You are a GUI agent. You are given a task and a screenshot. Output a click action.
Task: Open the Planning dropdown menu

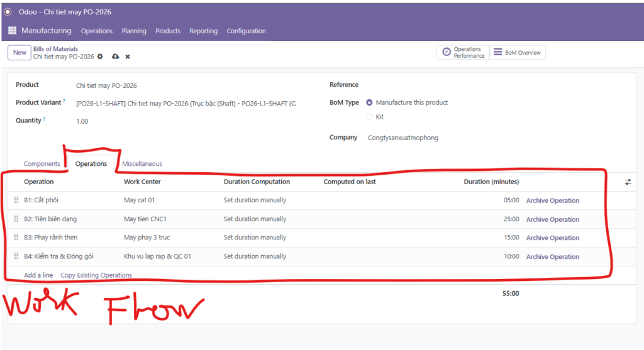pos(133,31)
